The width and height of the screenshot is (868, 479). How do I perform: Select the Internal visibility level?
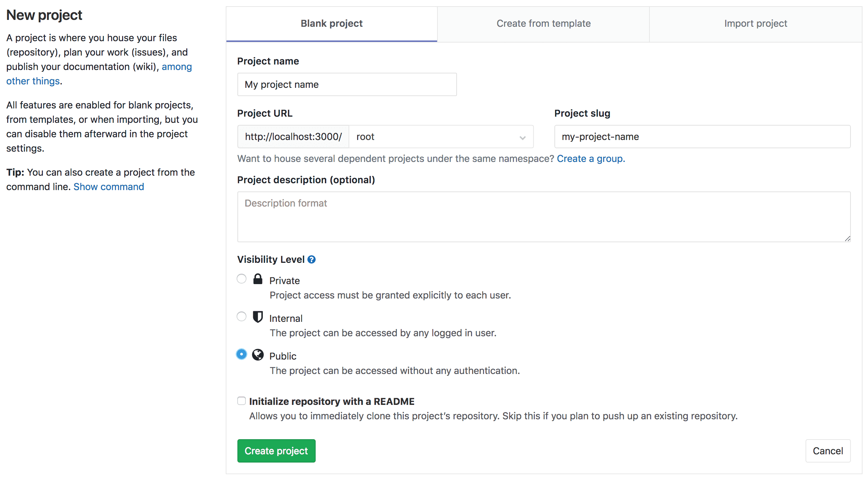click(x=242, y=316)
